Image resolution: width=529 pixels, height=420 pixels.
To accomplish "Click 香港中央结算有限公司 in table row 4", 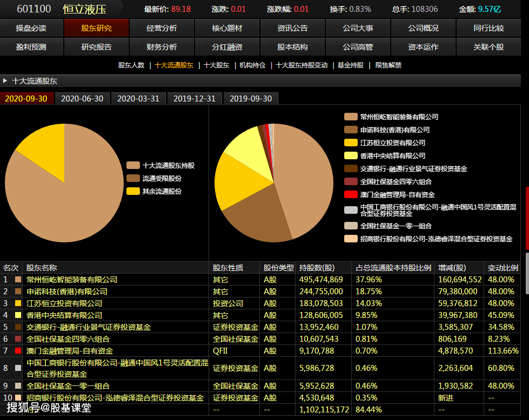I will coord(64,315).
